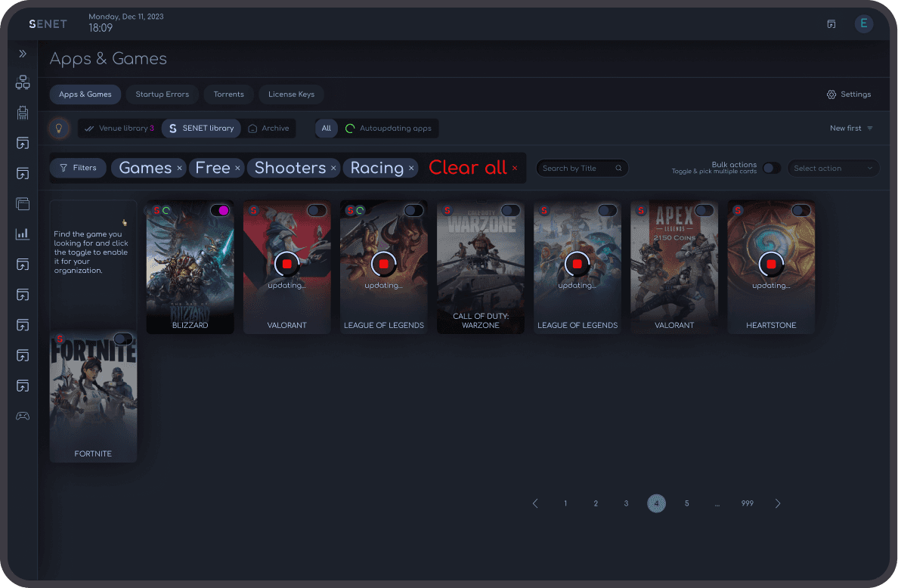Click the header icon left of avatar
898x588 pixels.
[x=831, y=24]
